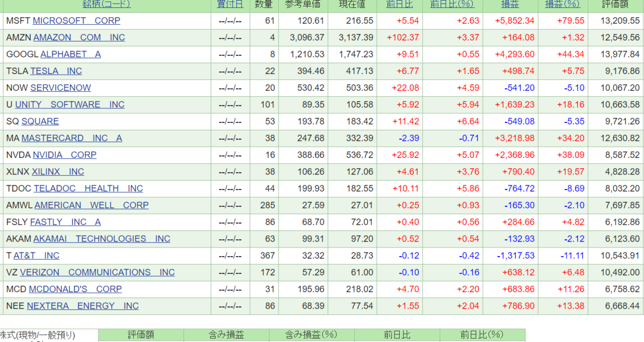
Task: Sort by 買付日 column header
Action: point(230,4)
